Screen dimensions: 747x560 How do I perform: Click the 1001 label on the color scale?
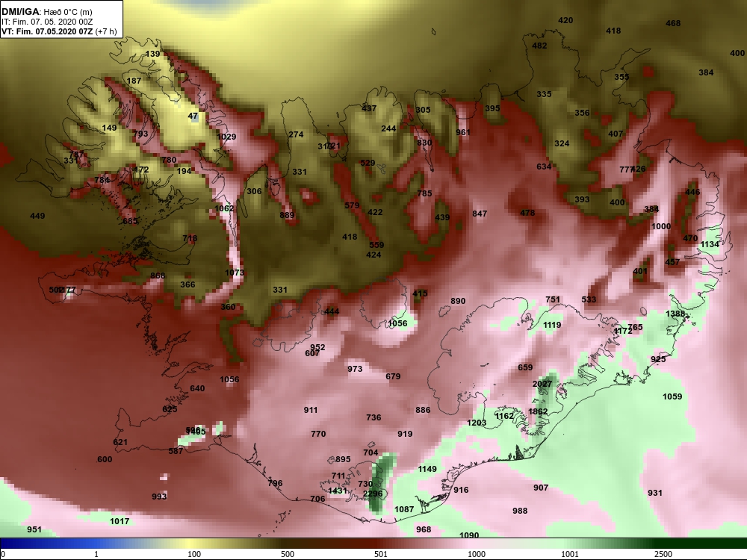coord(570,554)
